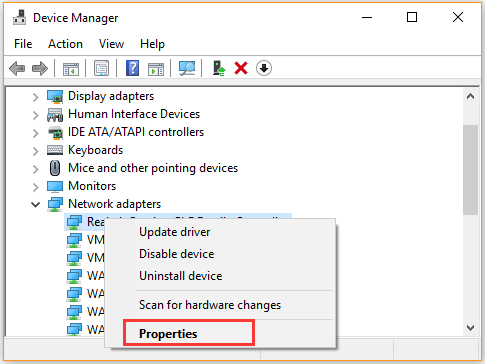Click the Realtek adapter's network icon
Screen dimensions: 485x364
pos(74,222)
